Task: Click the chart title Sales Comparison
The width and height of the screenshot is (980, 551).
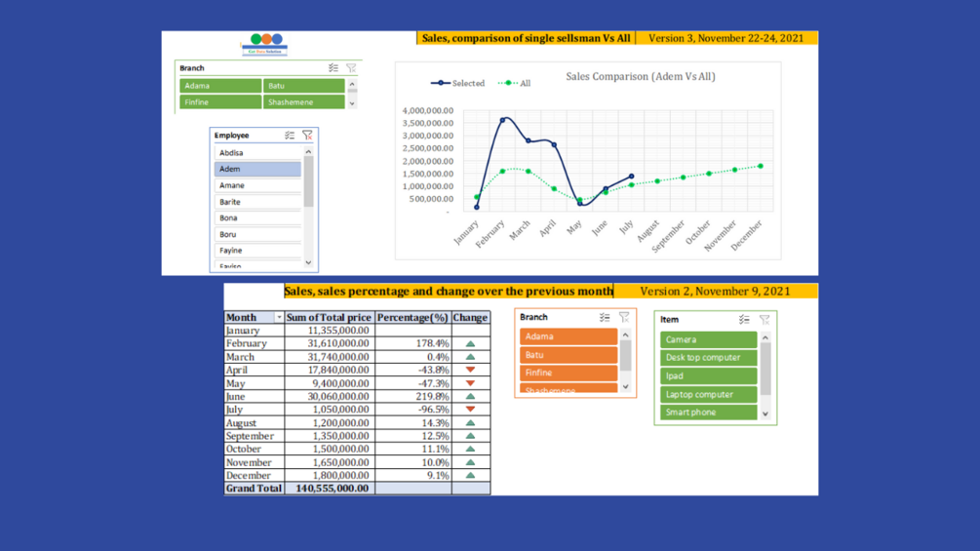Action: pos(641,76)
